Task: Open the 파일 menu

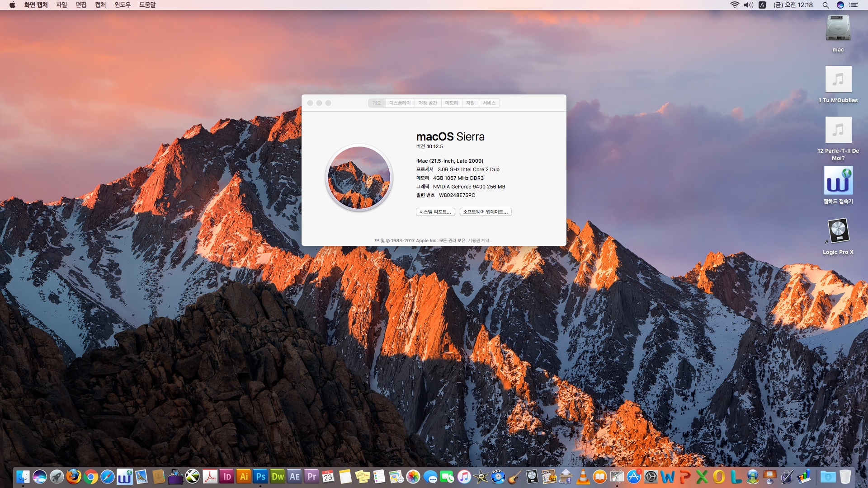Action: click(x=61, y=5)
